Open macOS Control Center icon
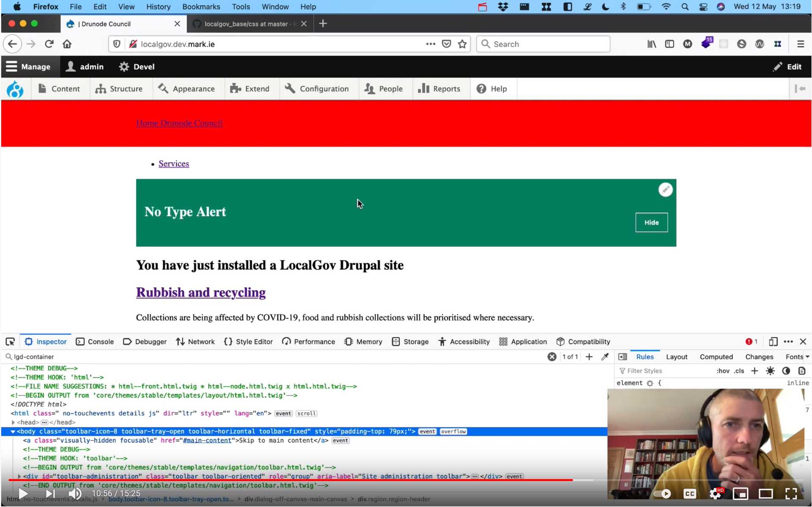The width and height of the screenshot is (812, 507). coord(703,7)
